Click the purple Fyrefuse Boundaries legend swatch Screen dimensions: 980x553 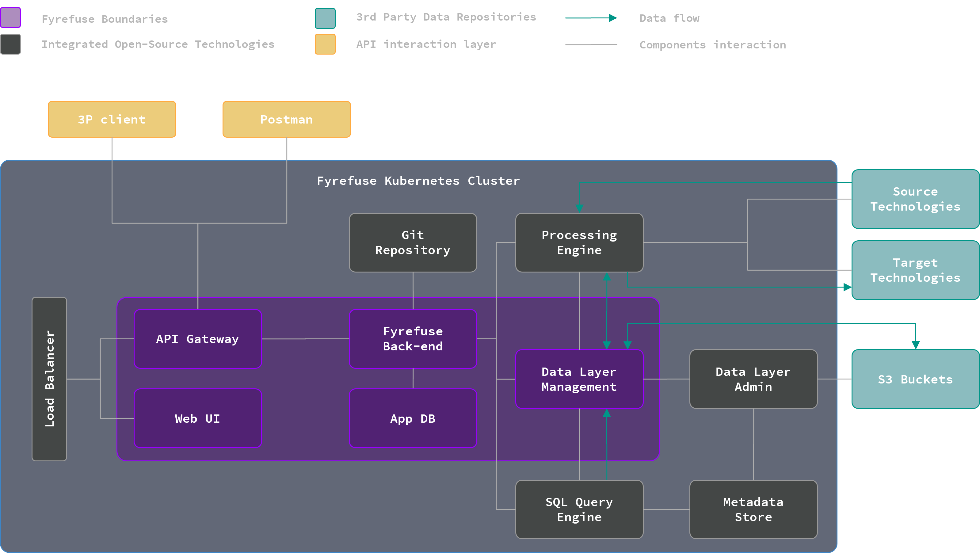pos(10,17)
